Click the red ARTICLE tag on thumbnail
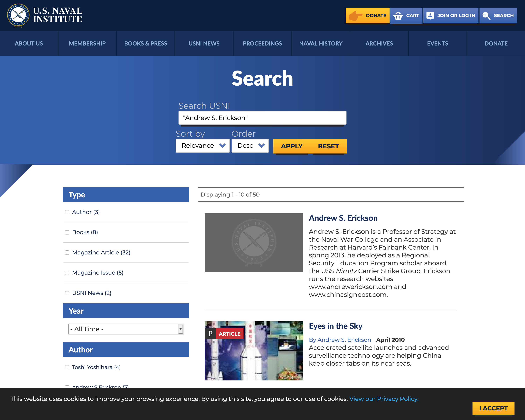Viewport: 525px width, 420px height. click(x=230, y=334)
